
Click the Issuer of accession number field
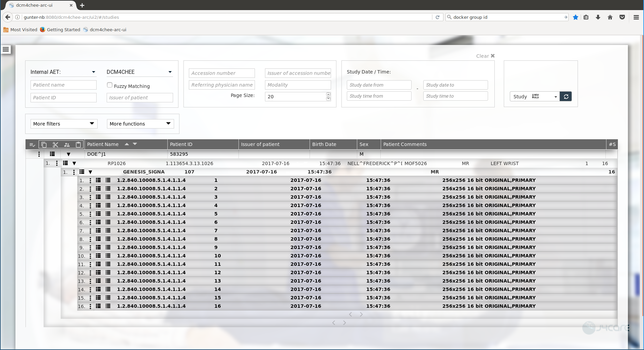coord(298,73)
